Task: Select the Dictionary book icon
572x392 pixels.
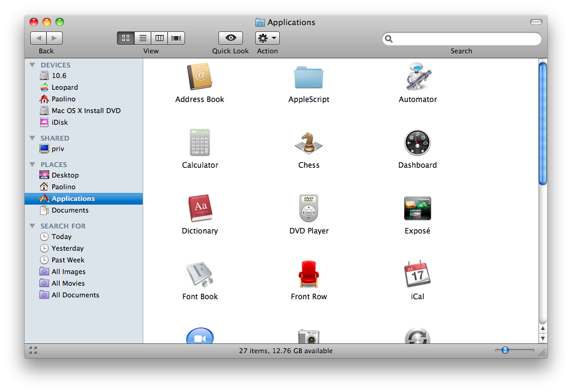Action: click(199, 208)
